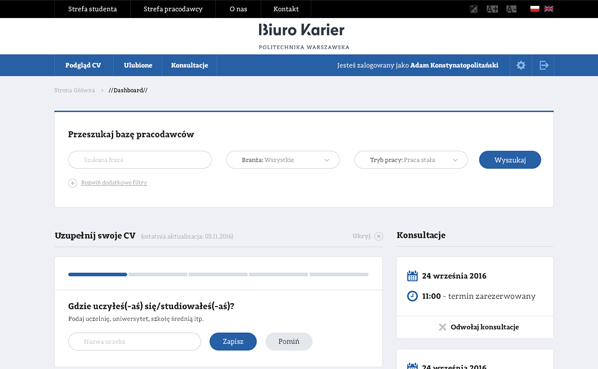Click the Zapisz button
Viewport: 598px width, 369px height.
(233, 342)
